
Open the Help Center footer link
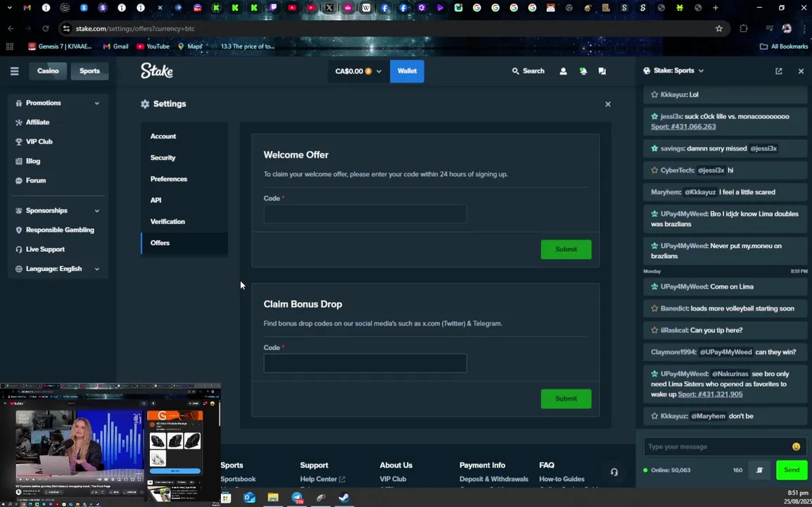[x=322, y=479]
